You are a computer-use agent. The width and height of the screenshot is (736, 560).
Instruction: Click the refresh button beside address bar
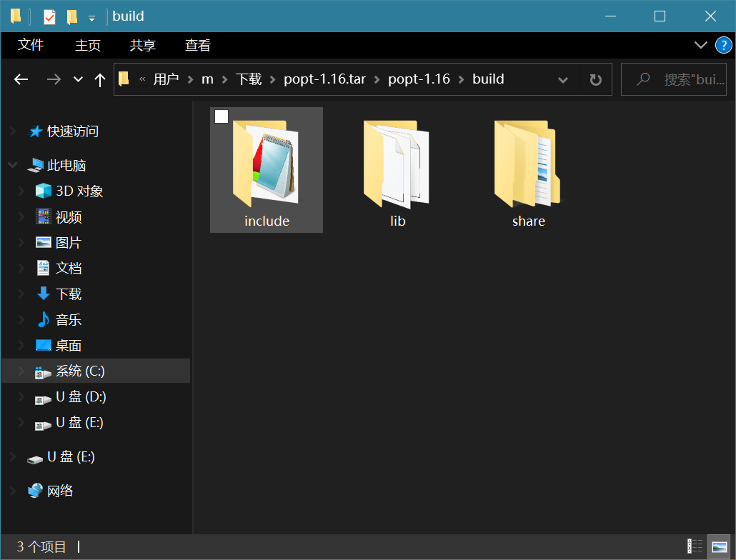pyautogui.click(x=595, y=79)
